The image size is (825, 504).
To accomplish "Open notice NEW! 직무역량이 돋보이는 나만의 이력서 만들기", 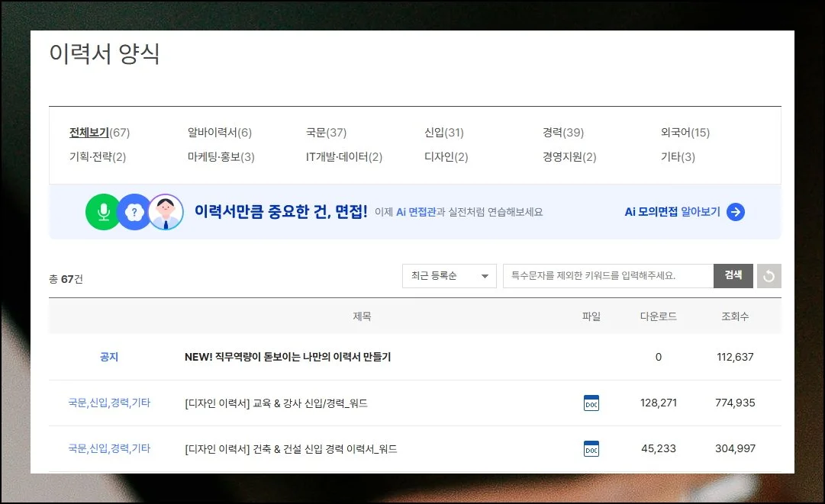I will pyautogui.click(x=287, y=357).
